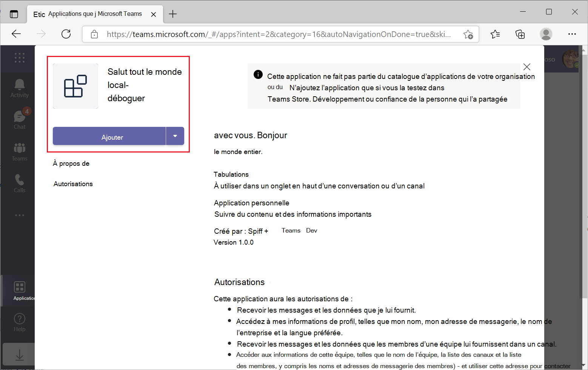The image size is (588, 370).
Task: Go back in the browser
Action: [16, 34]
